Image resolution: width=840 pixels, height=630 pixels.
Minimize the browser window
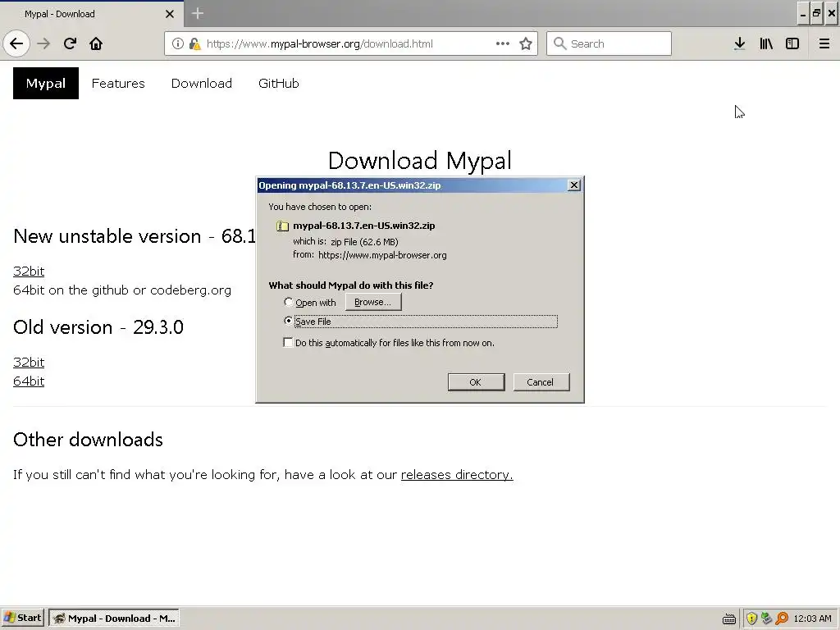pos(802,13)
